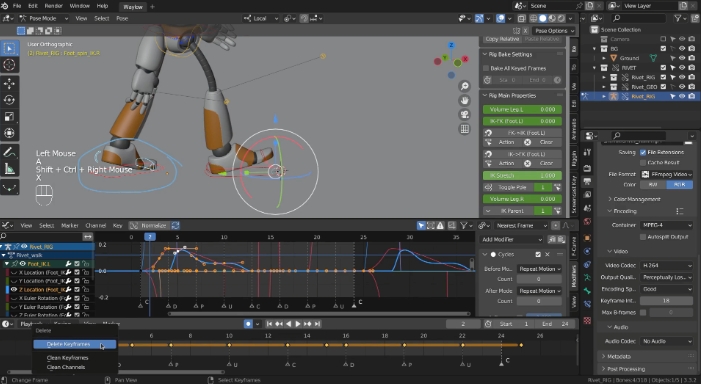Open the Pose Options dropdown
The image size is (701, 384).
553,31
